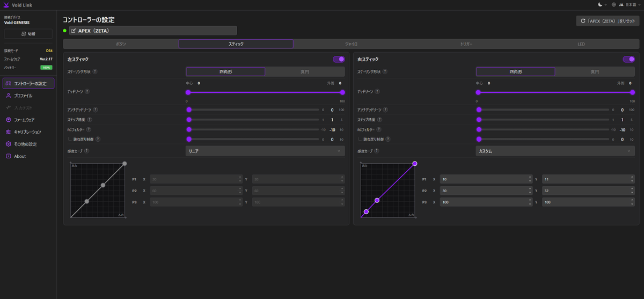This screenshot has width=644, height=299.
Task: Click the stepper arrows on right stick P3 Y
Action: 632,202
